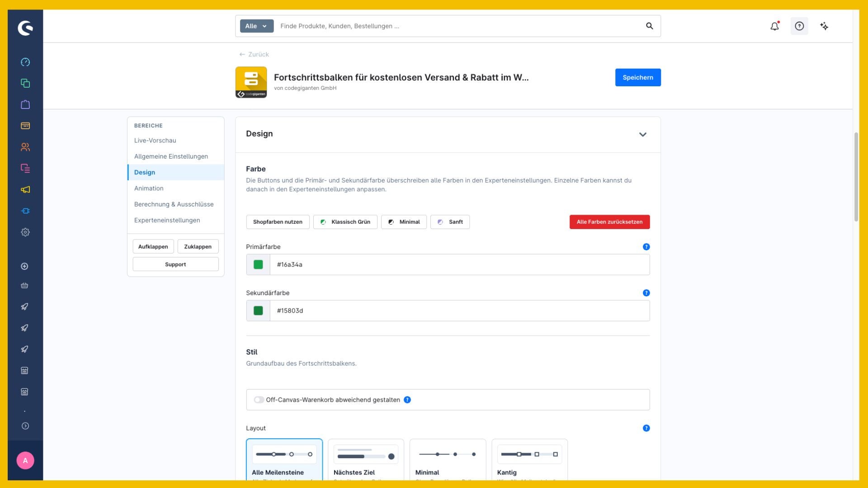The image size is (868, 488).
Task: Click the notifications bell icon
Action: [x=774, y=26]
